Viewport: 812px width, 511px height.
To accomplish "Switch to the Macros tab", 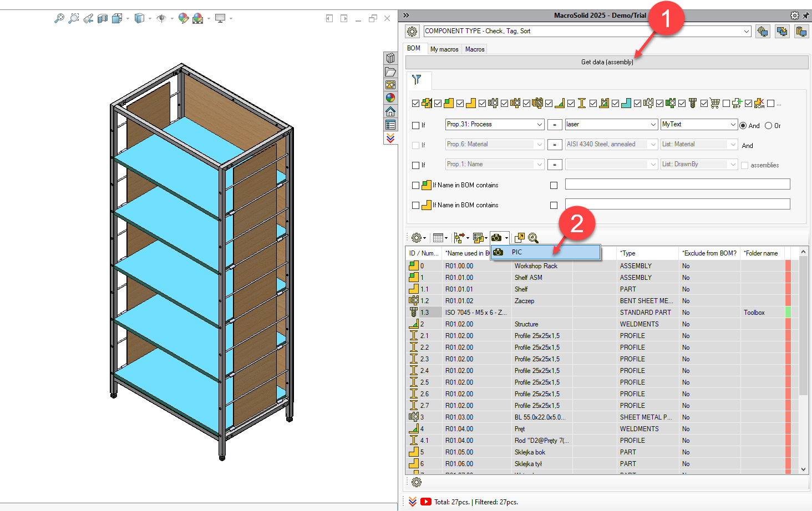I will coord(475,49).
